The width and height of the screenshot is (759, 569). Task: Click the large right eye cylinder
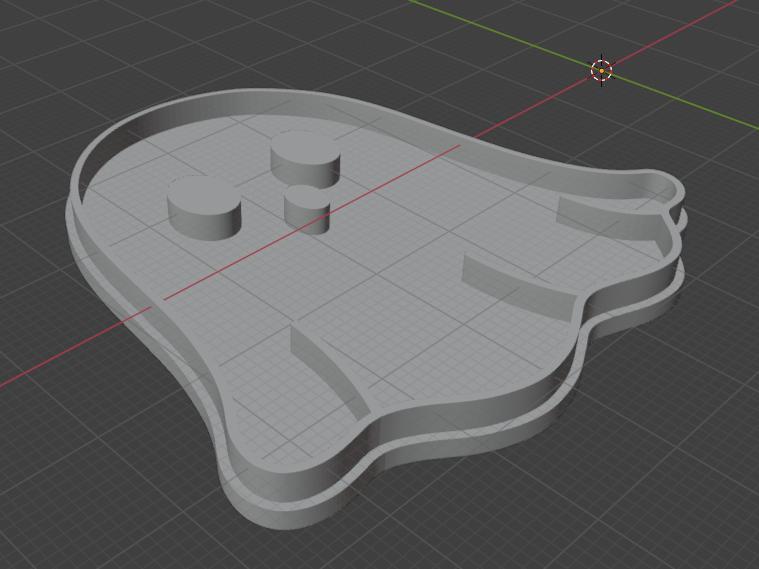click(x=305, y=158)
